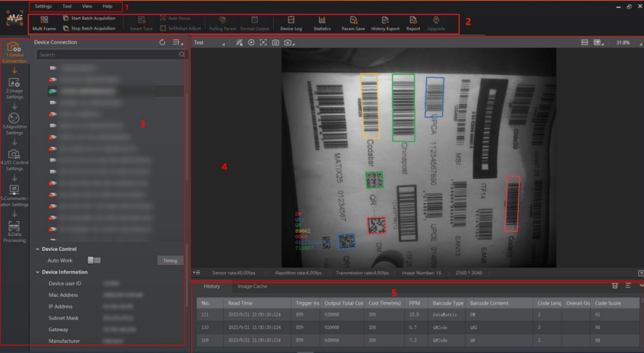Click the Barcode Content column header
Image resolution: width=644 pixels, height=353 pixels.
pos(500,303)
